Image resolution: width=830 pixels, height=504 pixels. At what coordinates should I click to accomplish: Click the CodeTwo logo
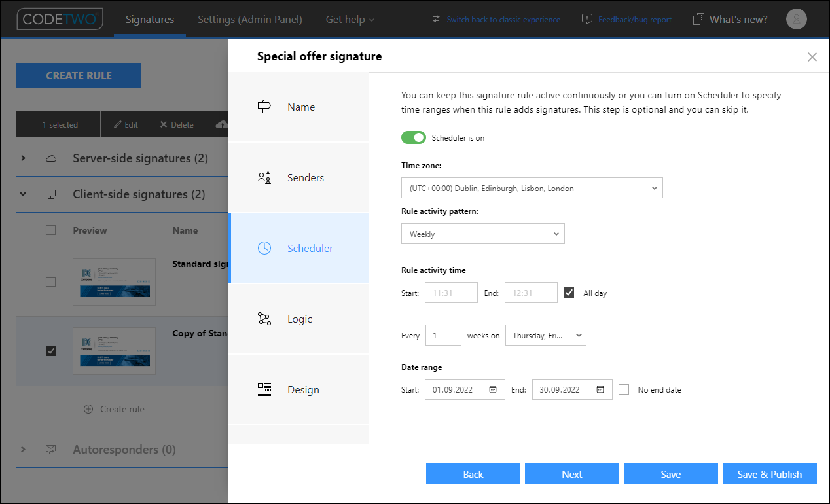pos(60,19)
